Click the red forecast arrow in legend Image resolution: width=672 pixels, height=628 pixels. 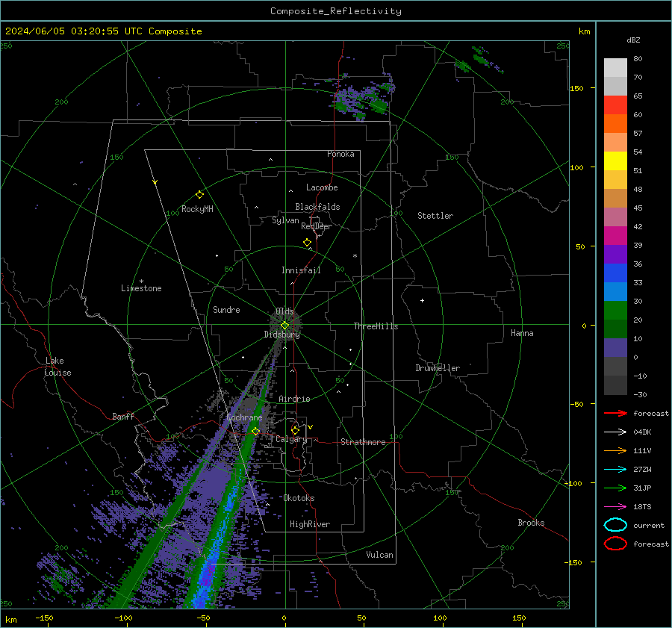tap(615, 413)
